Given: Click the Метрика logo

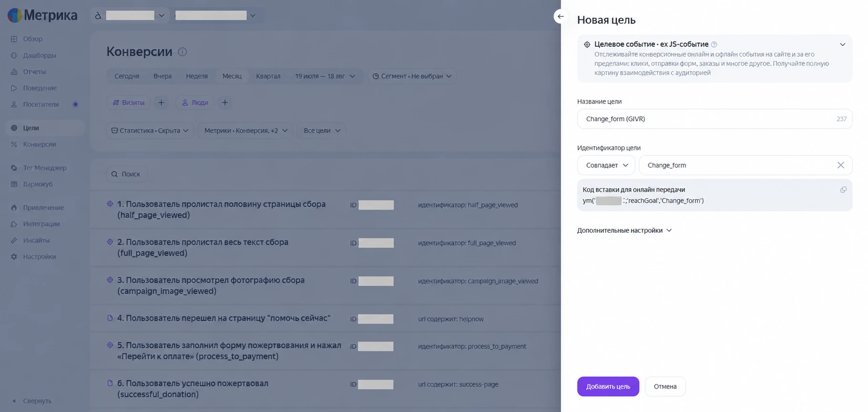Looking at the screenshot, I should [x=42, y=15].
